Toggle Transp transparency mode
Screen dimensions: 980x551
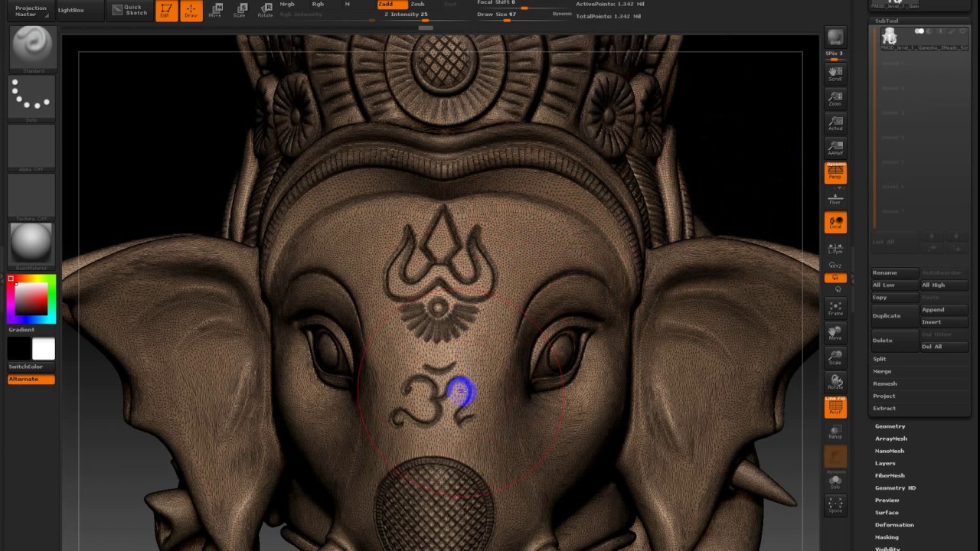(835, 432)
